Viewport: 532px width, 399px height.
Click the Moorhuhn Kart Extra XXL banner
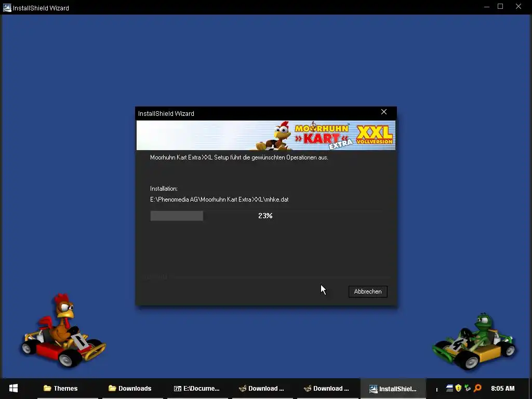(265, 136)
